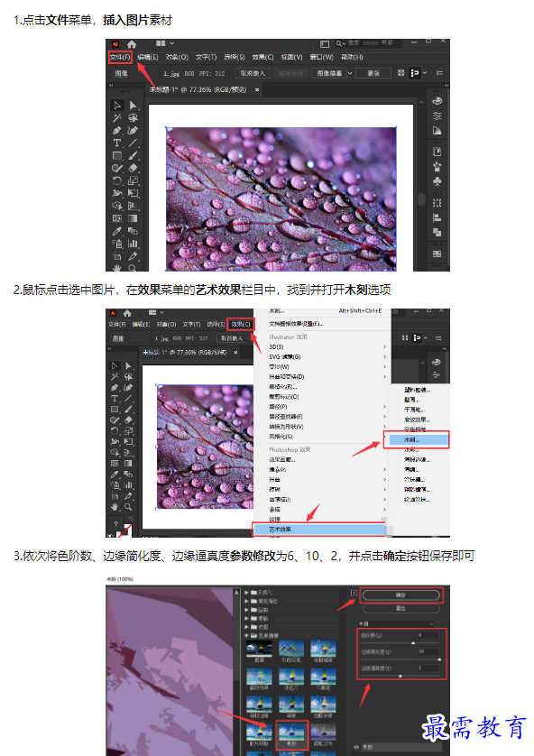
Task: Open the arrow next to 图像描摹 button
Action: click(x=350, y=73)
